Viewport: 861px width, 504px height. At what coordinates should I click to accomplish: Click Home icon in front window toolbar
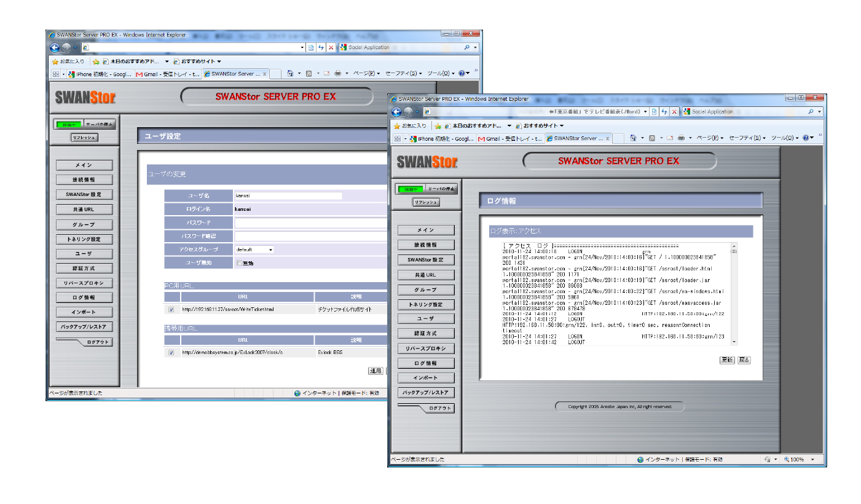pos(633,138)
